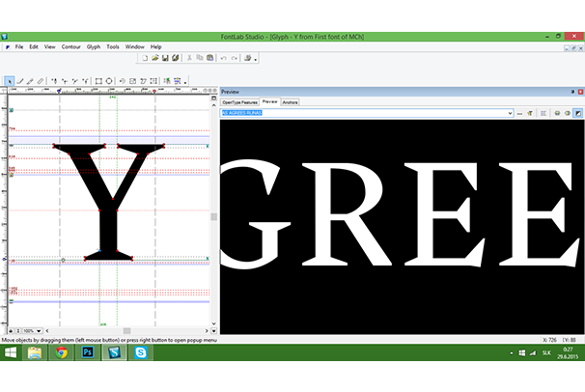Click the Ellipse drawing tool
The image size is (585, 392).
pyautogui.click(x=109, y=81)
